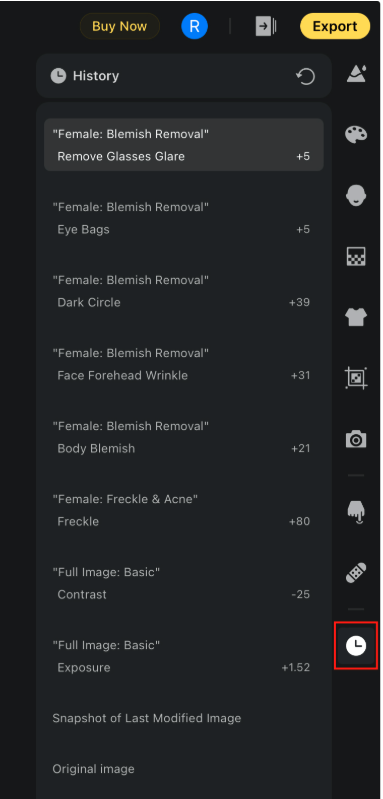Viewport: 383px width, 799px height.
Task: Click the clock History sidebar icon
Action: (x=356, y=646)
